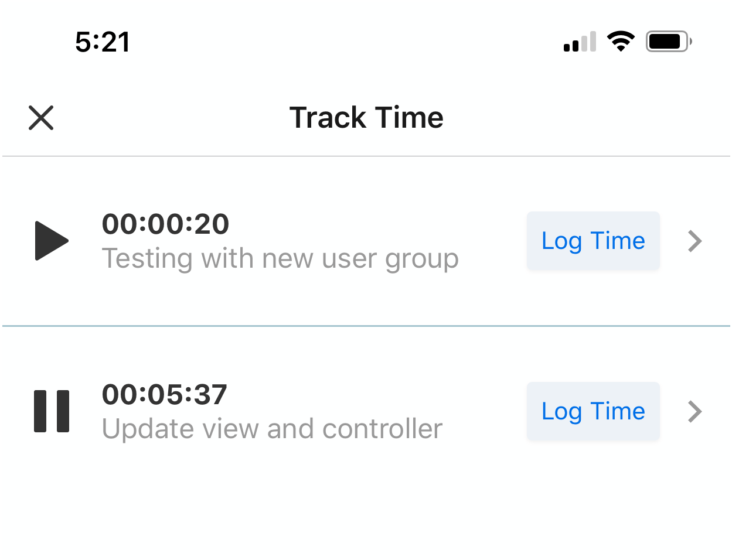Click the 00:00:20 elapsed time
This screenshot has width=732, height=560.
pyautogui.click(x=166, y=224)
